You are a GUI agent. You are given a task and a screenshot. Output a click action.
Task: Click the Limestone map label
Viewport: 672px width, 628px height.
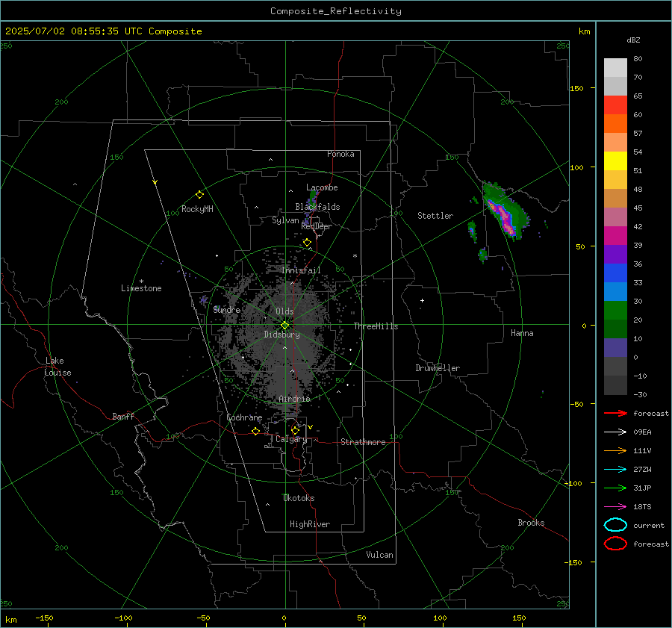point(141,288)
